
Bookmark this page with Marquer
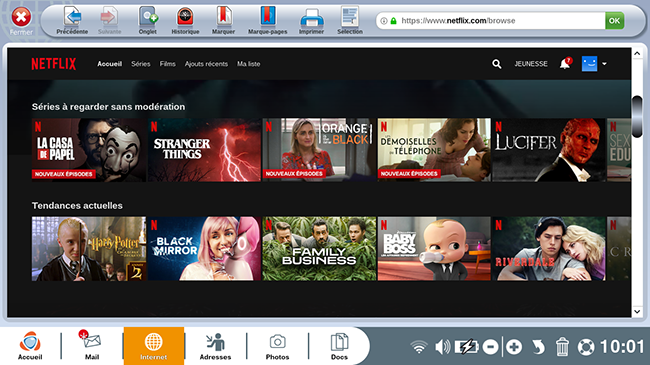(x=223, y=20)
